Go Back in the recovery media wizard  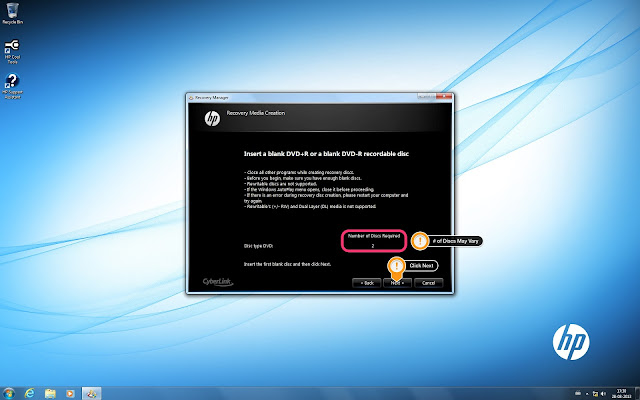coord(367,283)
